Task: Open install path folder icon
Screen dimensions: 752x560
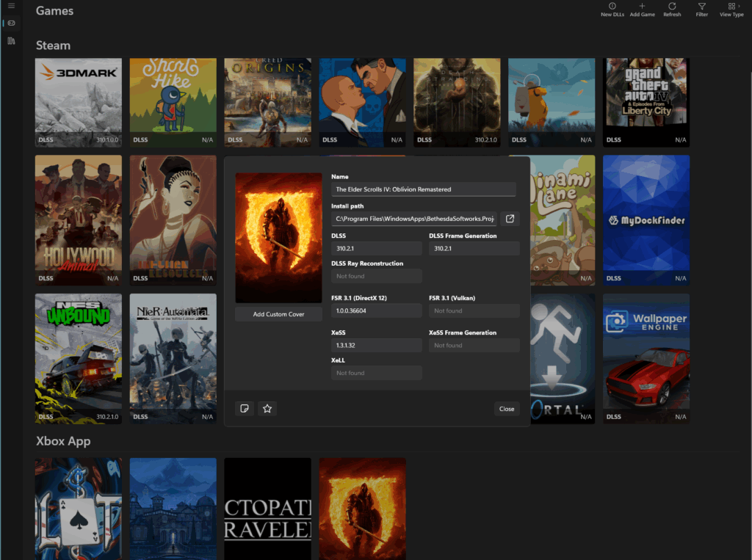Action: point(510,219)
